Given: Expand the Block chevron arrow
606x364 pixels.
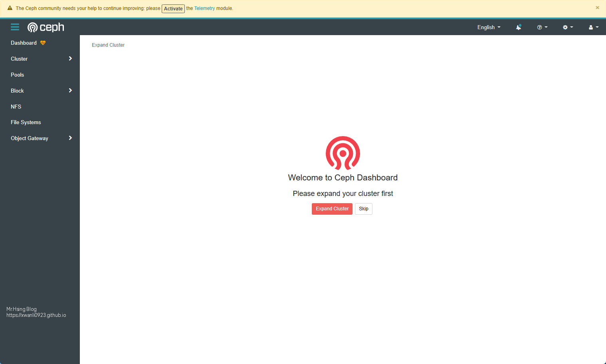Looking at the screenshot, I should (70, 91).
